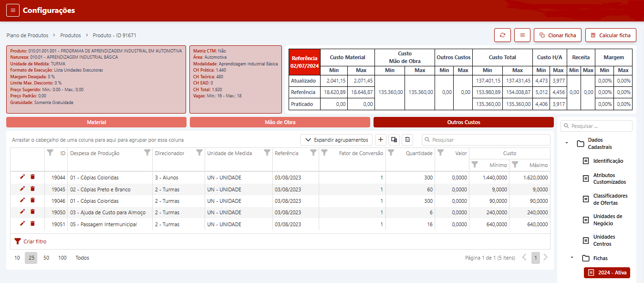This screenshot has width=644, height=283.
Task: Click the filter icon for Custo Mínimo
Action: click(475, 165)
